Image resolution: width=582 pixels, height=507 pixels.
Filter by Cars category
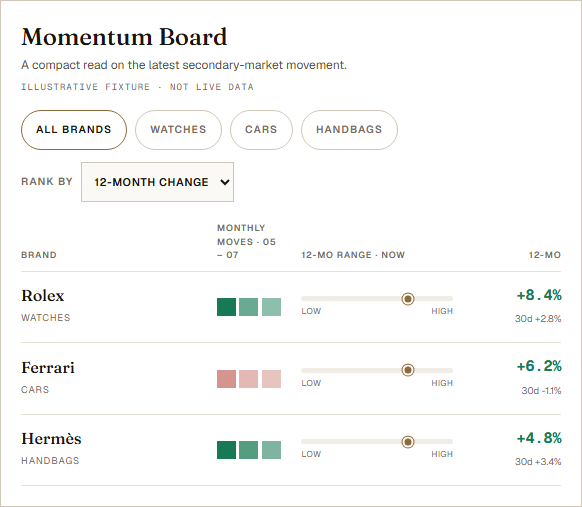261,130
